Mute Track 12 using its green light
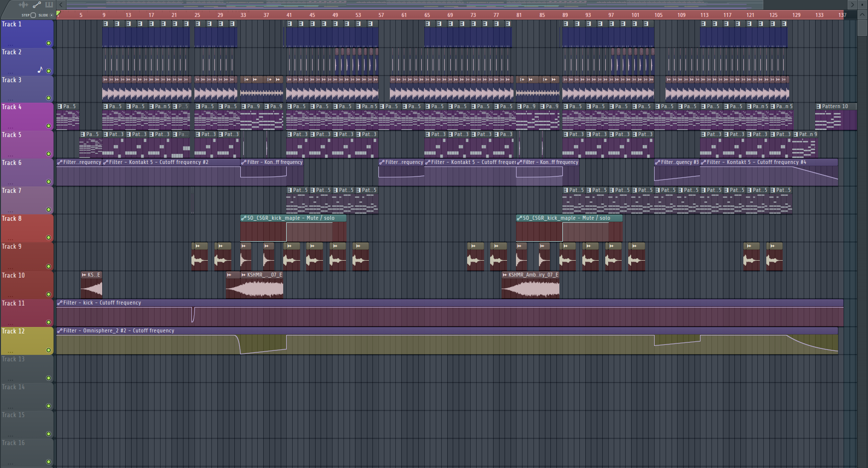This screenshot has width=868, height=468. click(48, 350)
